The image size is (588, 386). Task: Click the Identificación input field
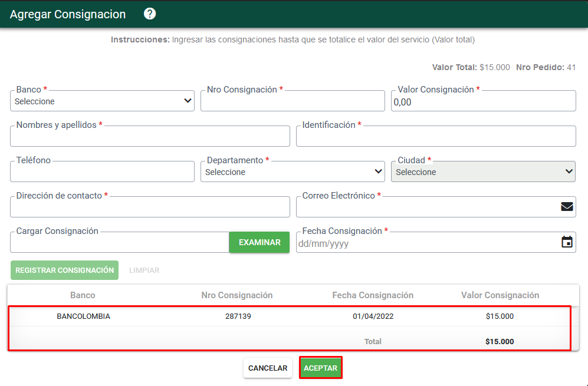click(436, 136)
